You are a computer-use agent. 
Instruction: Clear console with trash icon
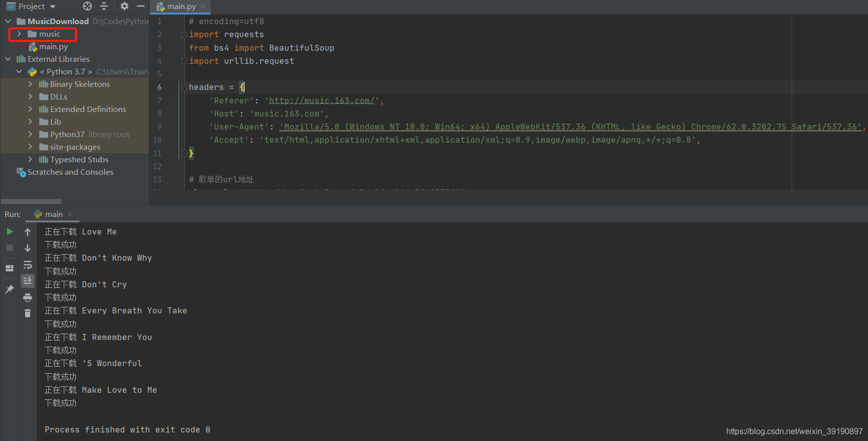coord(28,313)
